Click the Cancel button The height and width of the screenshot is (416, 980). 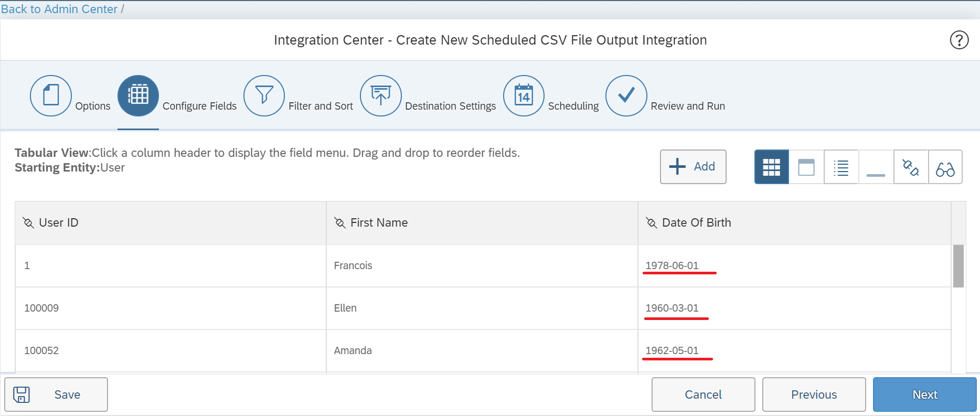click(x=703, y=394)
